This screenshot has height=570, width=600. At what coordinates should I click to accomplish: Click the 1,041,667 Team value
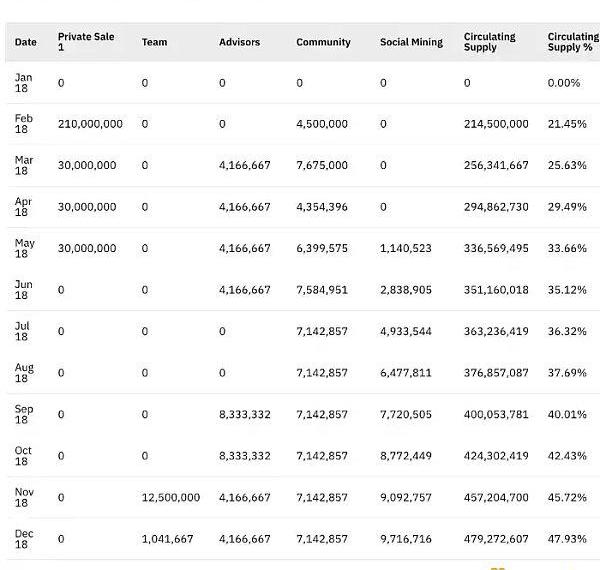167,539
